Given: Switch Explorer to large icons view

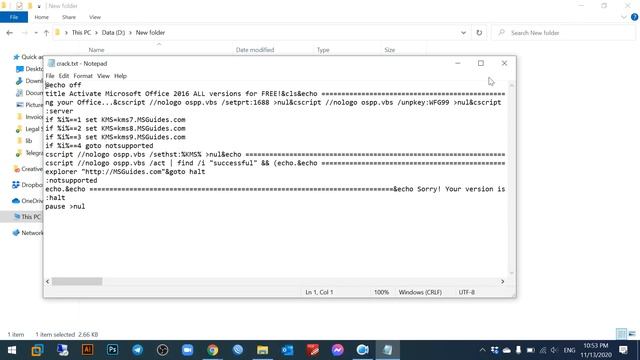Looking at the screenshot, I should coord(632,334).
